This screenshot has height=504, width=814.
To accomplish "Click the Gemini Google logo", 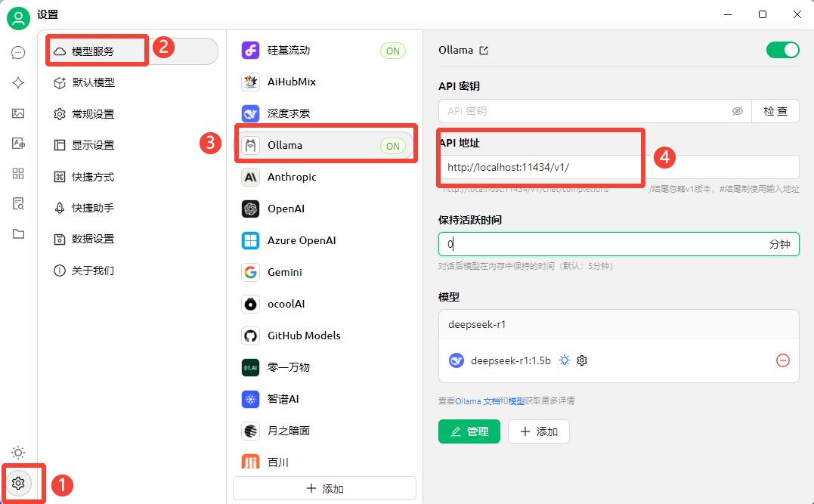I will click(250, 272).
